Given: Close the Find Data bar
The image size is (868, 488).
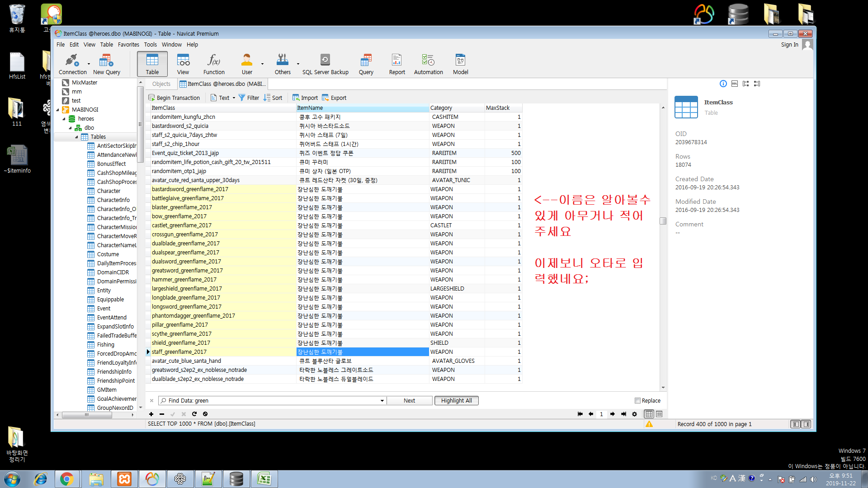Looking at the screenshot, I should [x=151, y=401].
